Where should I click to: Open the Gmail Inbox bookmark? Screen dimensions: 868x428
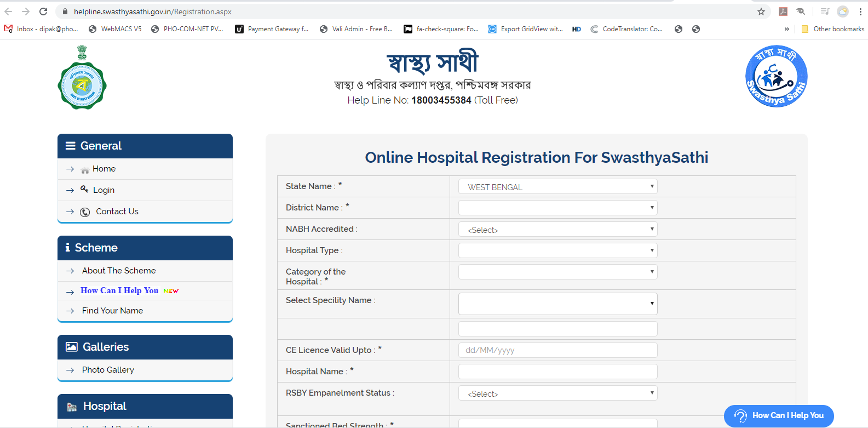tap(42, 29)
